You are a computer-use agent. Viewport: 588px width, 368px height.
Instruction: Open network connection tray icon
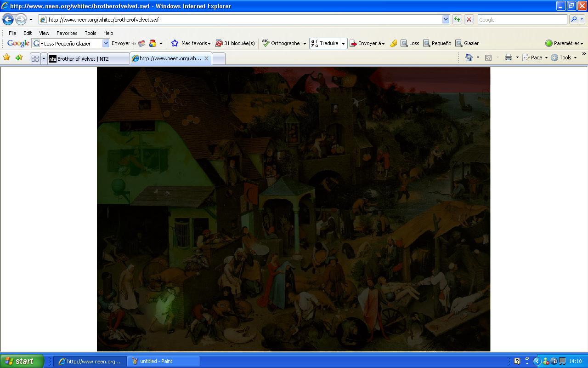[x=562, y=361]
